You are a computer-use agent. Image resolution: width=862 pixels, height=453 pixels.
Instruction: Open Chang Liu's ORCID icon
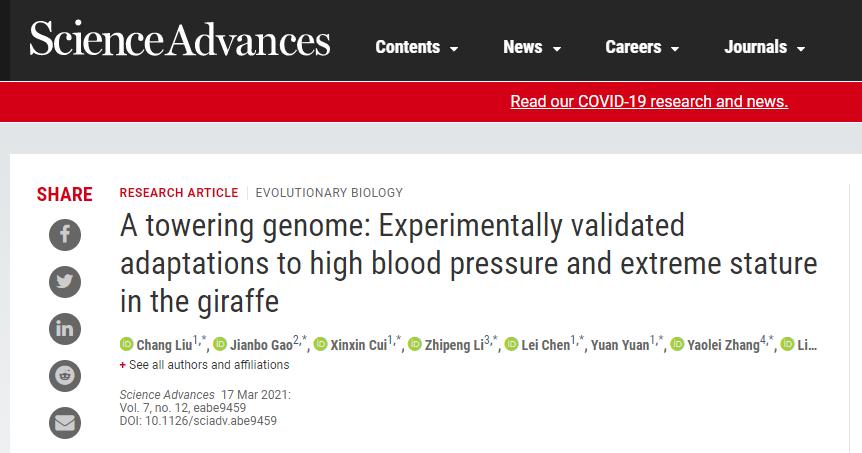[126, 344]
